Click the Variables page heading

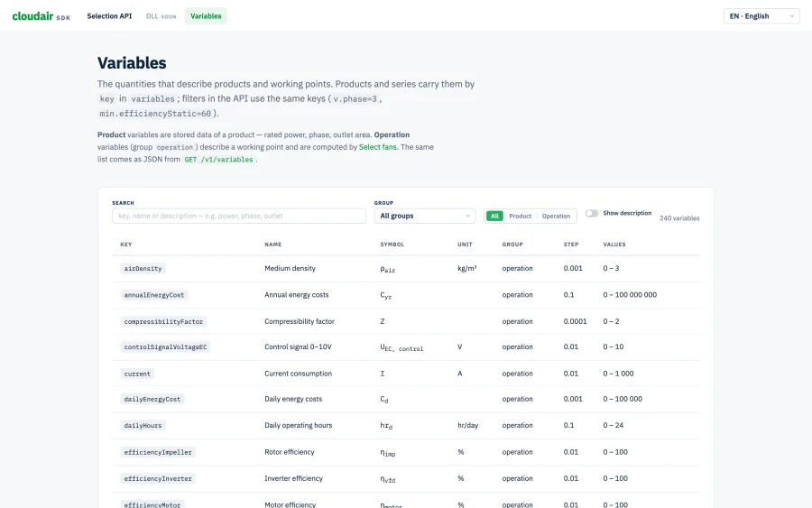[x=132, y=62]
